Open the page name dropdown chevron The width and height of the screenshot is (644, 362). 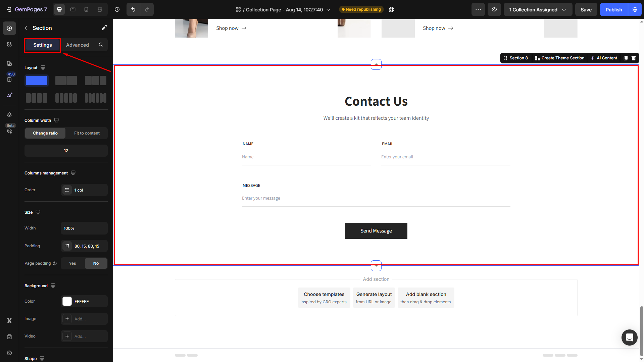[x=329, y=10]
